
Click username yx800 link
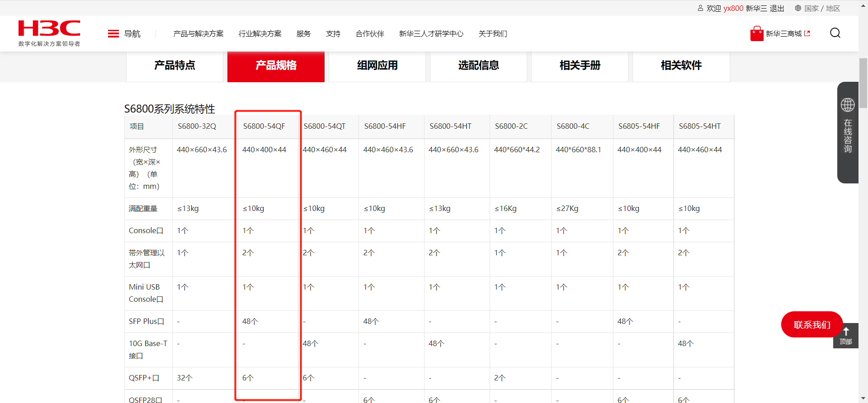(733, 8)
